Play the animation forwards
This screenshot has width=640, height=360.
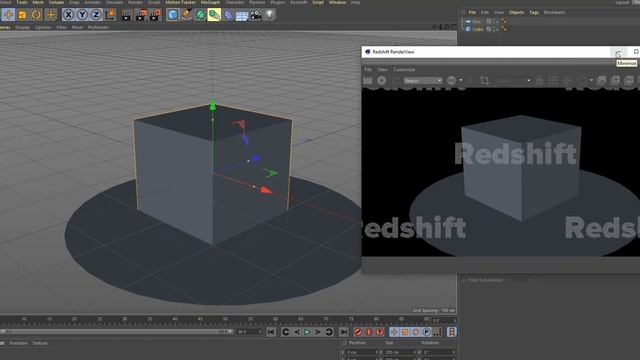307,332
